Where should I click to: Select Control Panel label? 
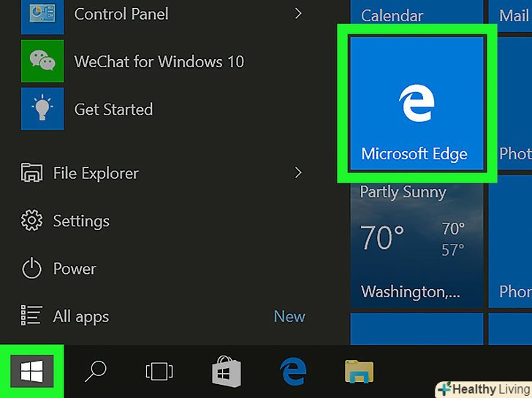121,14
